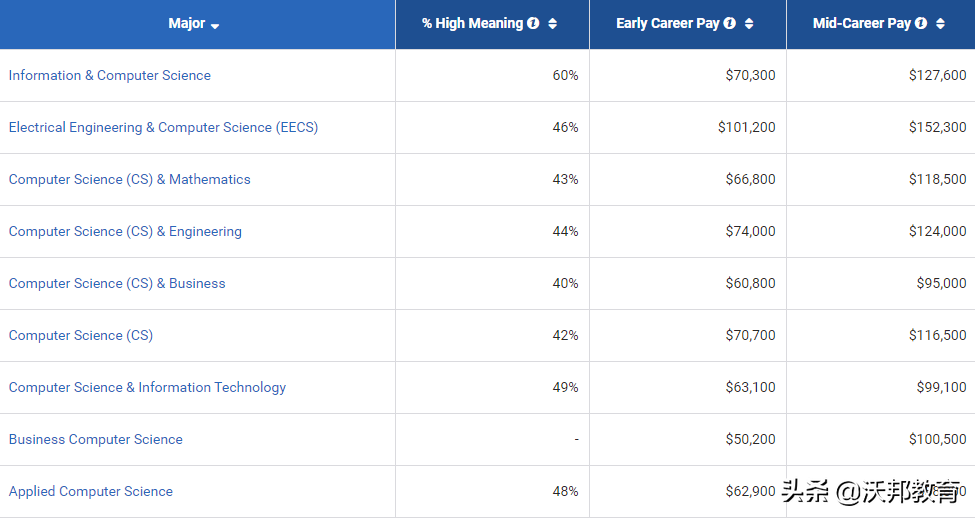Screen dimensions: 975x519
Task: Click the info icon beside % High Meaning
Action: [x=533, y=23]
